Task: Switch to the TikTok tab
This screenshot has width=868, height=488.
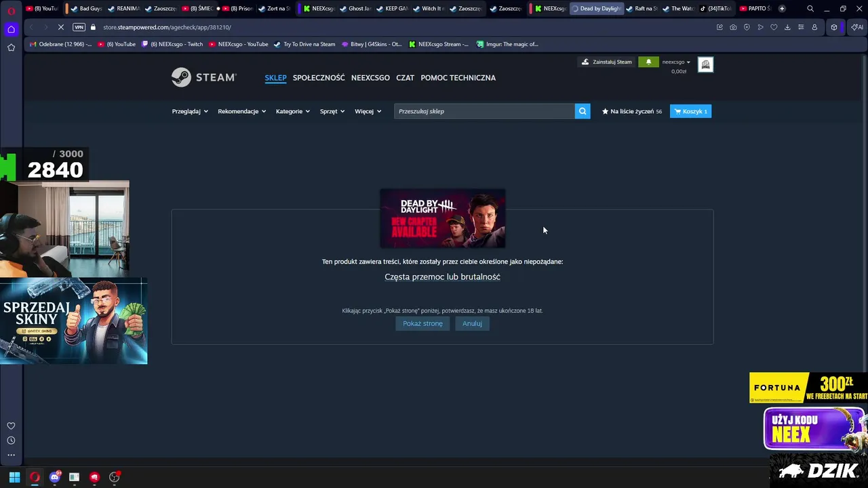Action: (x=715, y=9)
